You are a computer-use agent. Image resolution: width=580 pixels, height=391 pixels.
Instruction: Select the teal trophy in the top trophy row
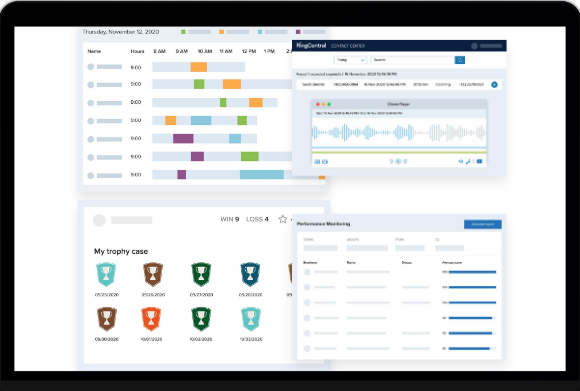point(106,274)
